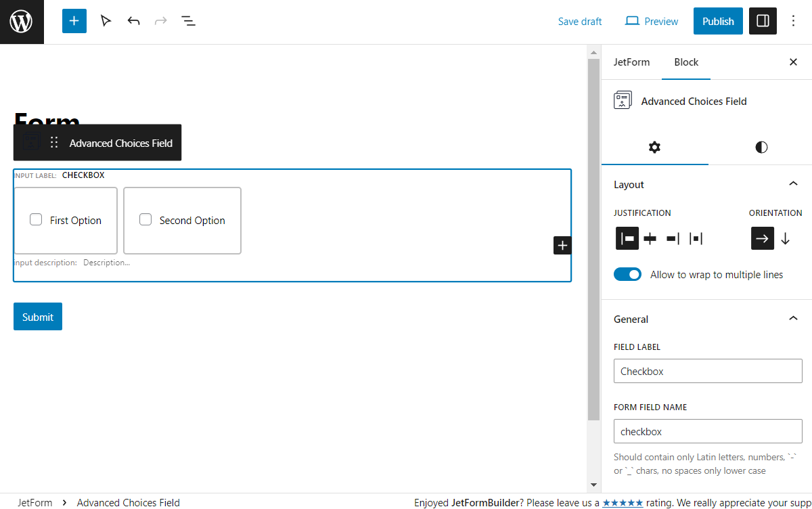Leave a five-star rating for JetFormBuilder
812x509 pixels.
[622, 502]
